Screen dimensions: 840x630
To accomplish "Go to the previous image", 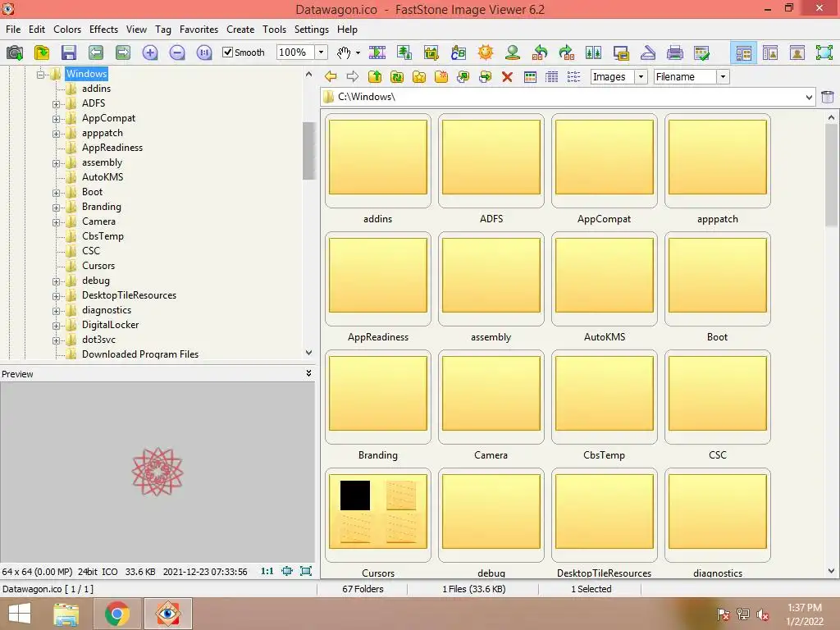I will (x=96, y=52).
